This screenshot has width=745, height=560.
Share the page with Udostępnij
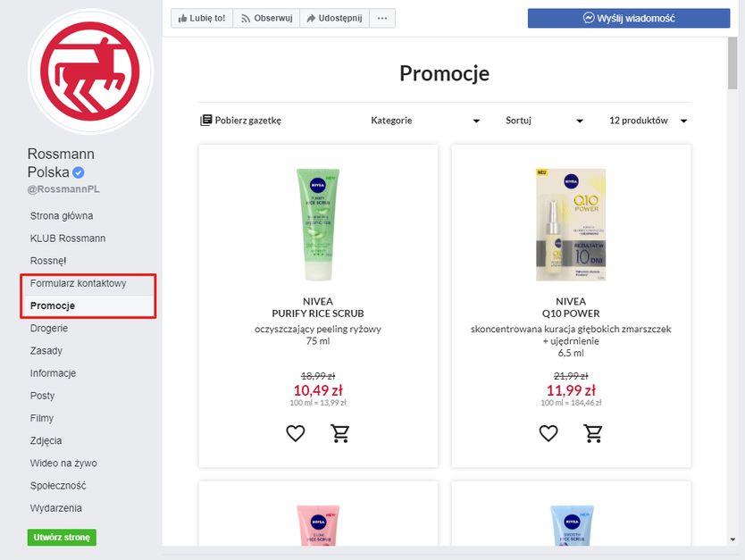coord(334,18)
